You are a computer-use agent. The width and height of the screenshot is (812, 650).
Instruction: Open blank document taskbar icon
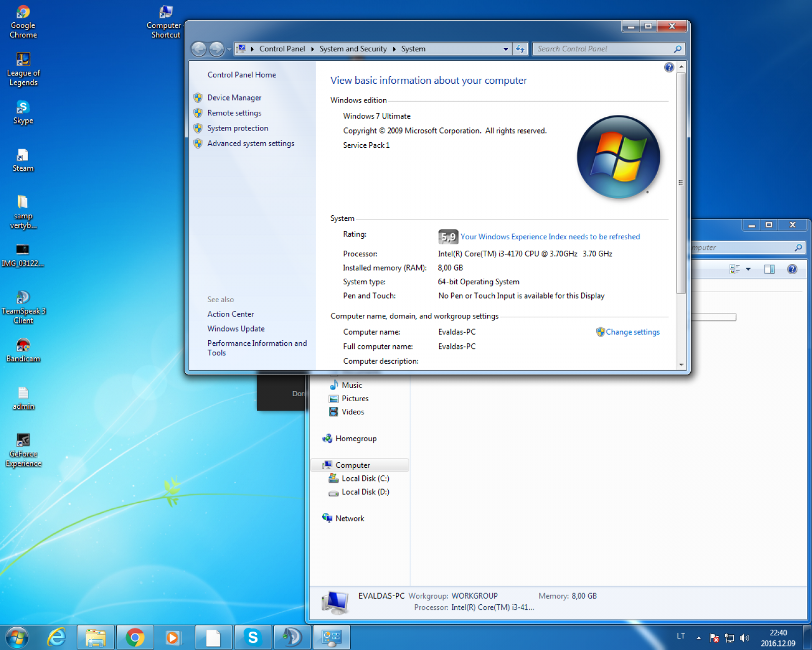click(x=213, y=637)
